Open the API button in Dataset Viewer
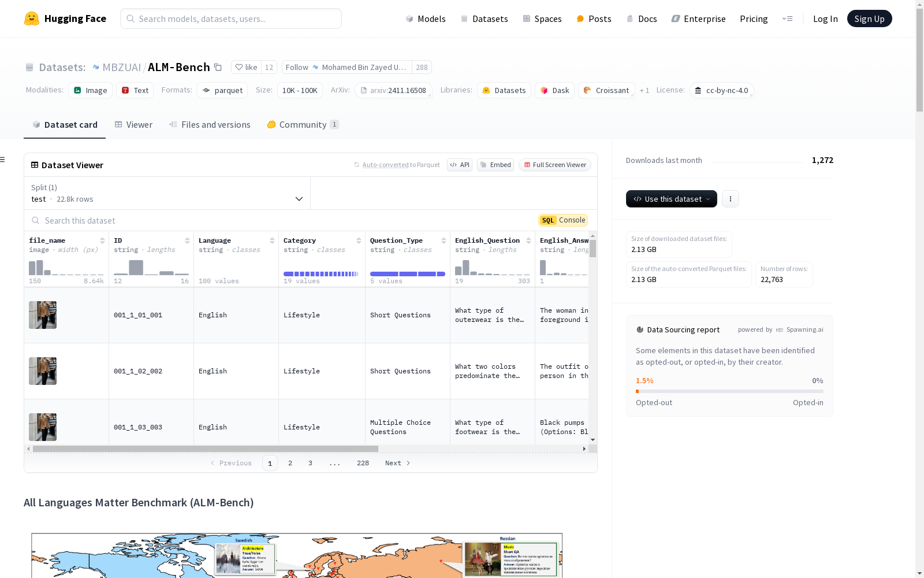 460,165
